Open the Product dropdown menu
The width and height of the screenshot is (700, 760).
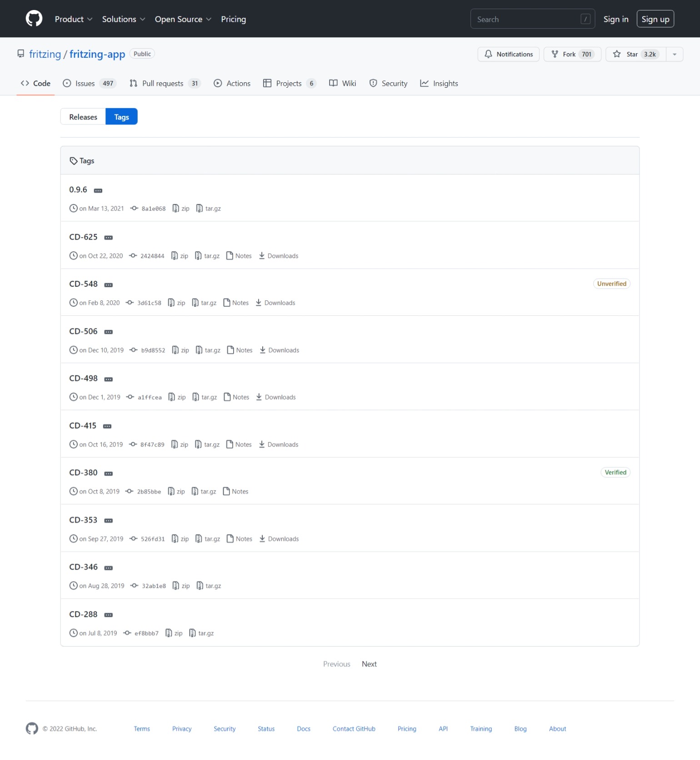click(73, 19)
